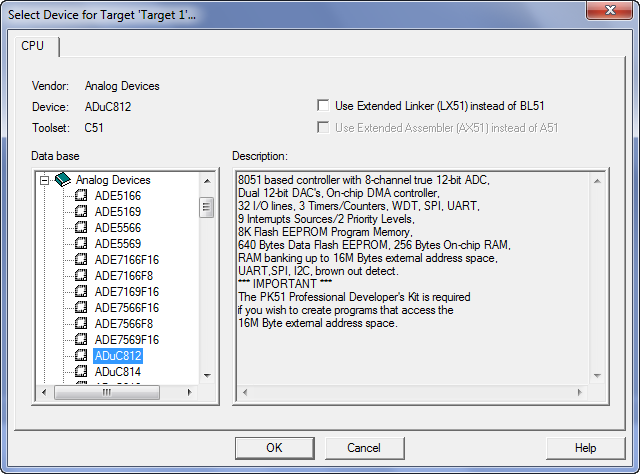Click the '8K Flash EEPROM Program Memory' line
The height and width of the screenshot is (474, 640).
[325, 232]
